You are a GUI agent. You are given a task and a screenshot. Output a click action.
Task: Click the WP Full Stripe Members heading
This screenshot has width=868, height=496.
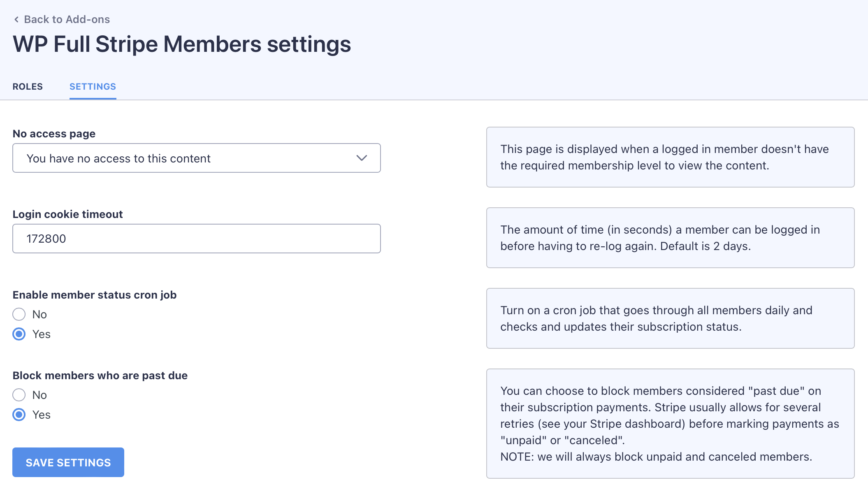(x=182, y=44)
